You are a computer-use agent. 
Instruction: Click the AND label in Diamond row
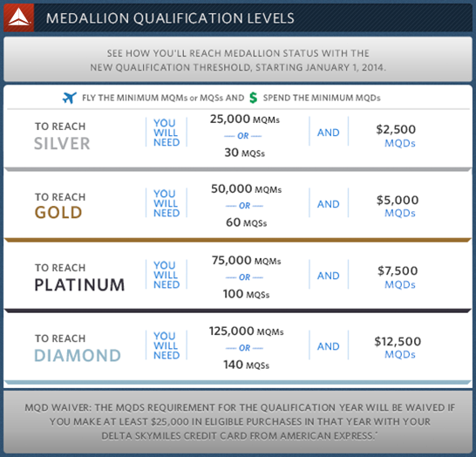[329, 346]
